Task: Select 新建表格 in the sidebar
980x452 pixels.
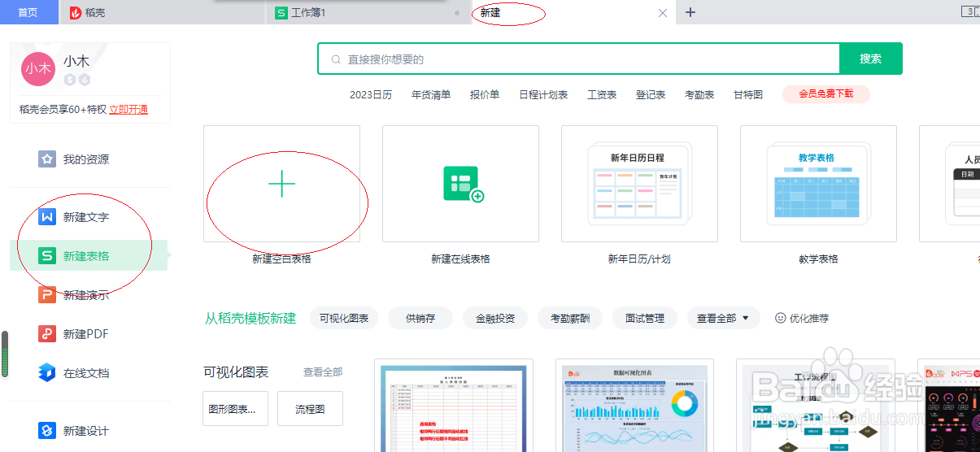Action: pyautogui.click(x=89, y=256)
